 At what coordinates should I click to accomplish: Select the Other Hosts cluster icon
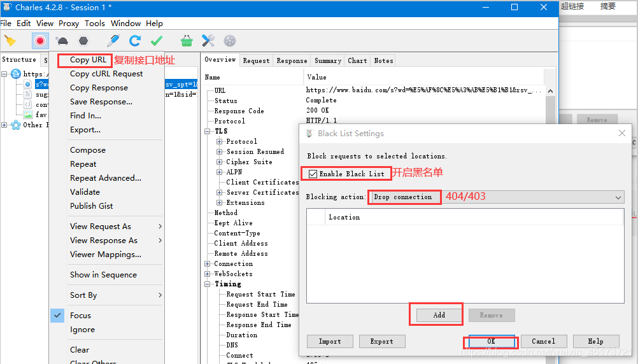click(x=16, y=125)
